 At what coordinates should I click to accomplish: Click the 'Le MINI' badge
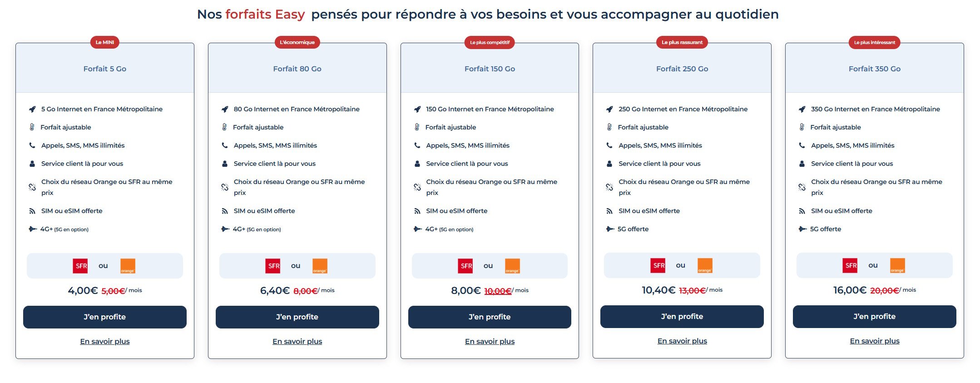point(105,42)
